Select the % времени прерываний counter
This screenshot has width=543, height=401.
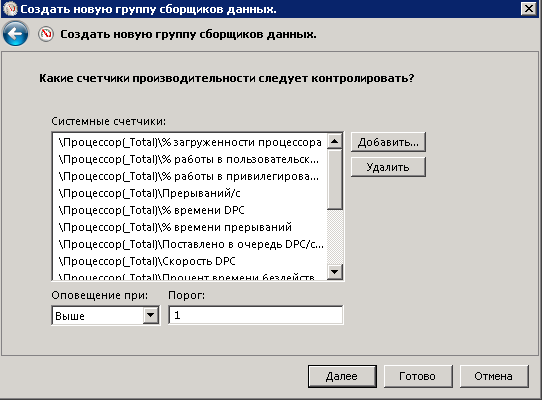[x=190, y=227]
